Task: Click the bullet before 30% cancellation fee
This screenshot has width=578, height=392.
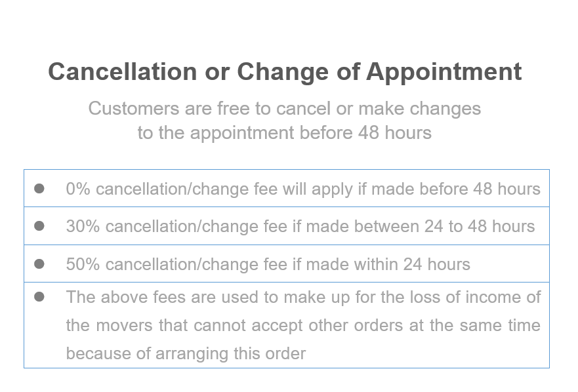Action: (39, 226)
